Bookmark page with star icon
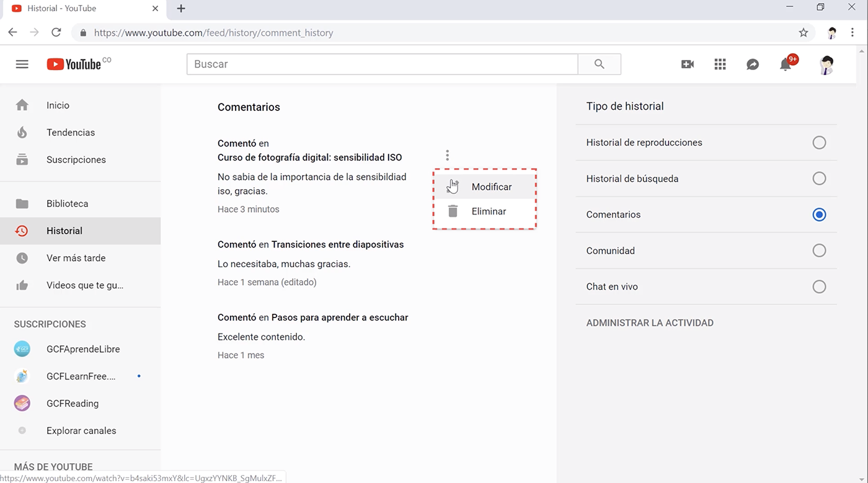 [804, 33]
